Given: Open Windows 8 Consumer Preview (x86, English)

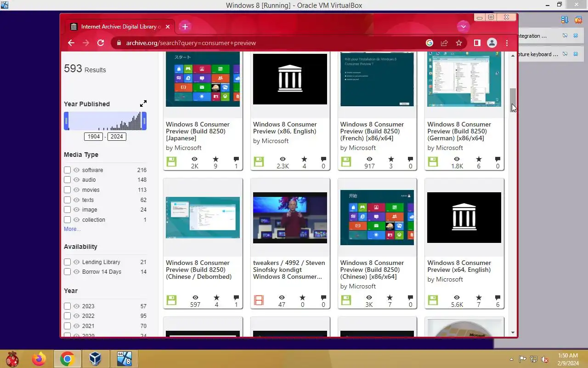Looking at the screenshot, I should pyautogui.click(x=285, y=128).
